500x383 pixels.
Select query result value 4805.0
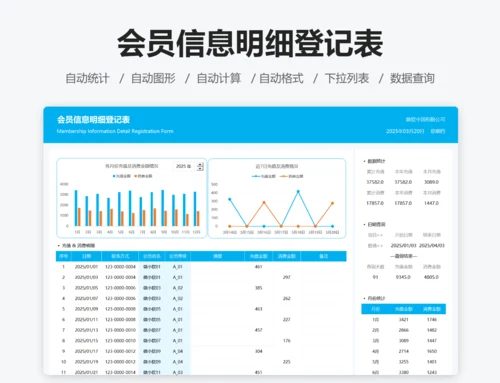(432, 277)
